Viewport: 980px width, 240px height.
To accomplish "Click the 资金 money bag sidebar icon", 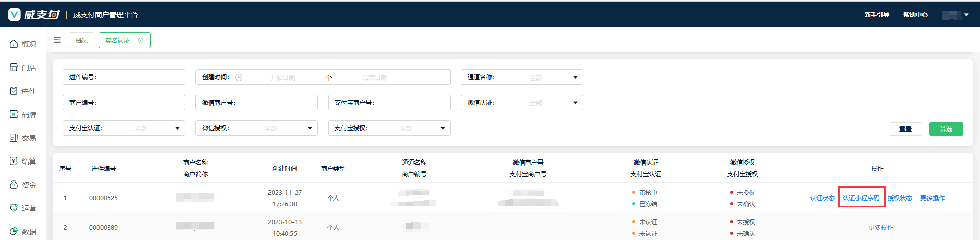I will coord(14,185).
